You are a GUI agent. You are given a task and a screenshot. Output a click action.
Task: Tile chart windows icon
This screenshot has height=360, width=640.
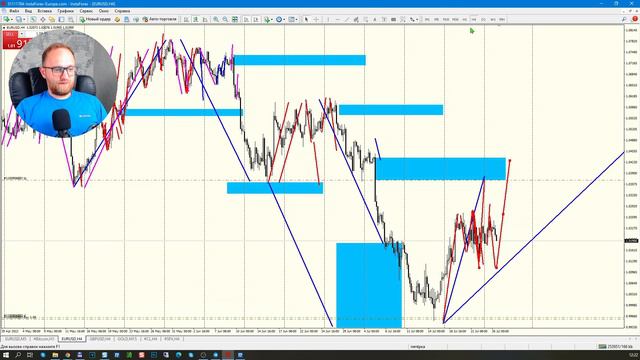pyautogui.click(x=235, y=19)
